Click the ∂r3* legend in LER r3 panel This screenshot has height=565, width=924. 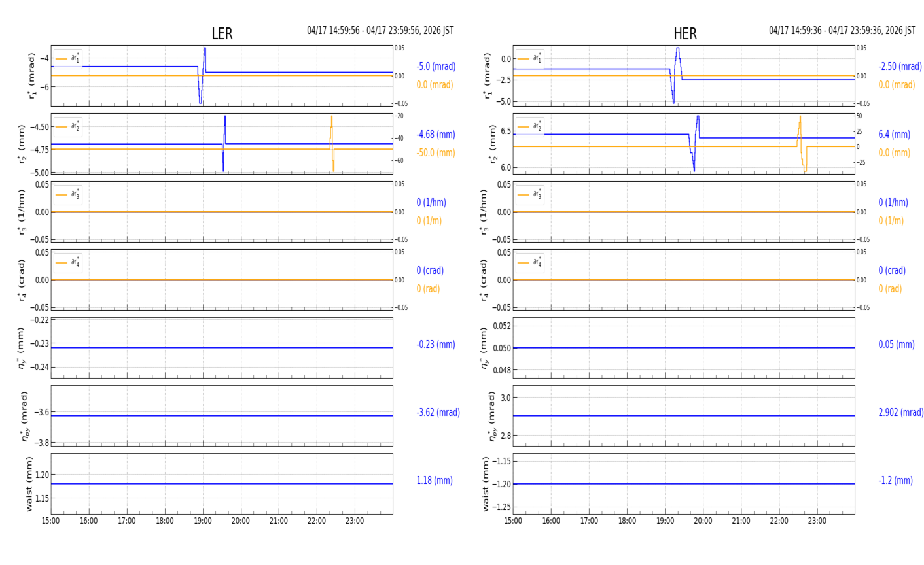click(68, 195)
